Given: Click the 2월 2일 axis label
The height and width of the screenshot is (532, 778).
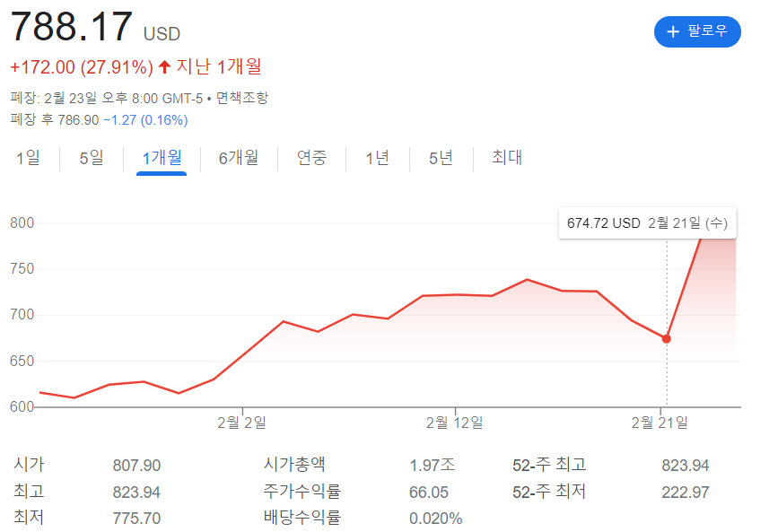Looking at the screenshot, I should (x=242, y=420).
